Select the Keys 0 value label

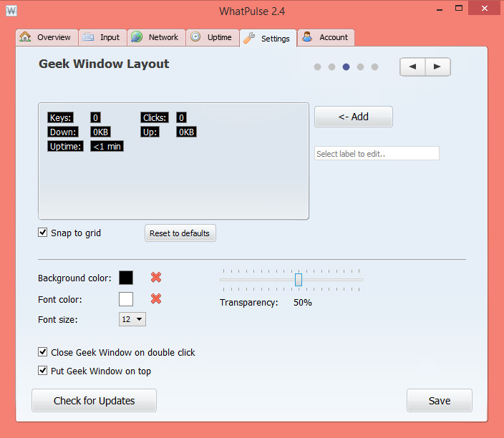95,117
